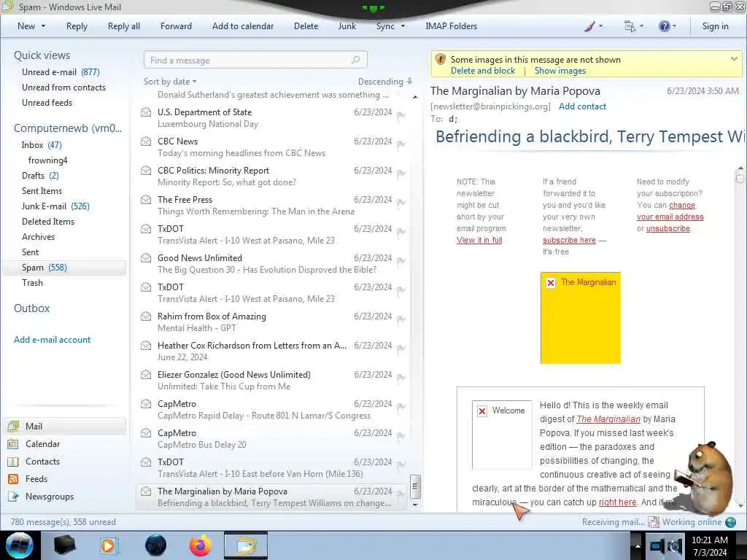The width and height of the screenshot is (747, 560).
Task: Click the Windows Live Mail taskbar button
Action: 246,545
